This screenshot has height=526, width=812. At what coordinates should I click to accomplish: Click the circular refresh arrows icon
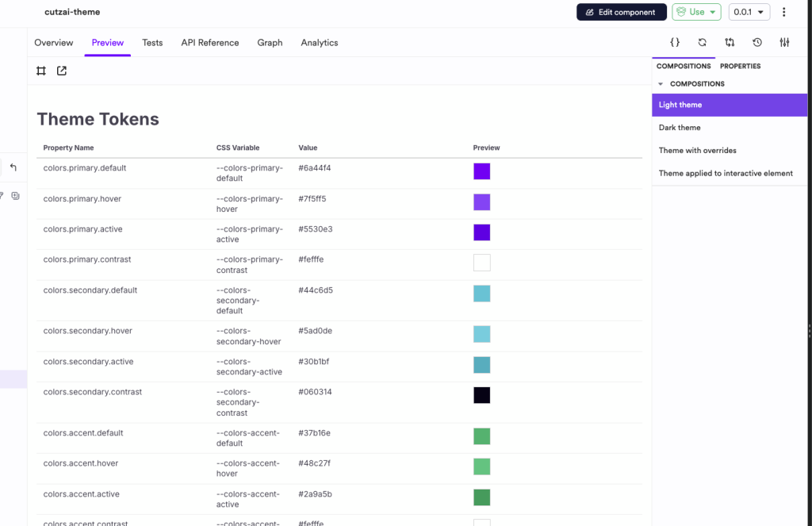point(702,43)
